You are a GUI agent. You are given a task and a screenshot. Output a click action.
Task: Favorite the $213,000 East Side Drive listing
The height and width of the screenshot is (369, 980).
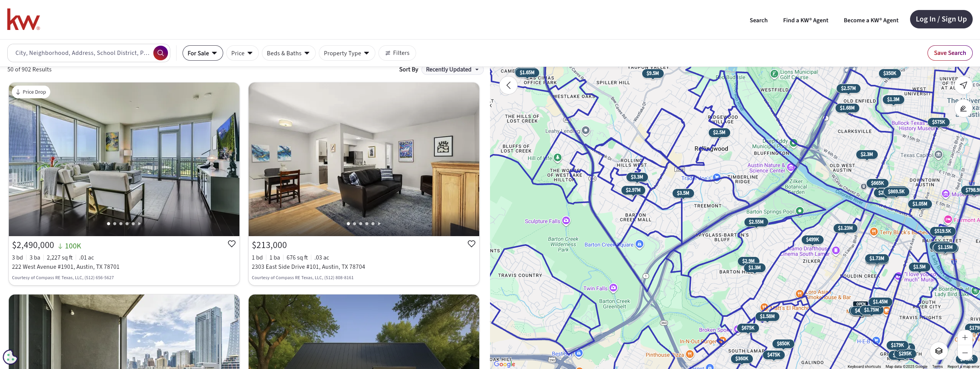pyautogui.click(x=471, y=244)
